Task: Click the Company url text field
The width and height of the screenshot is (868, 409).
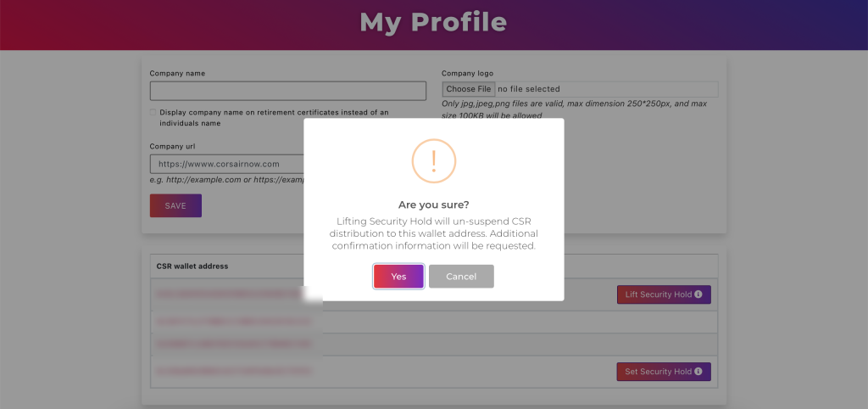Action: tap(227, 164)
